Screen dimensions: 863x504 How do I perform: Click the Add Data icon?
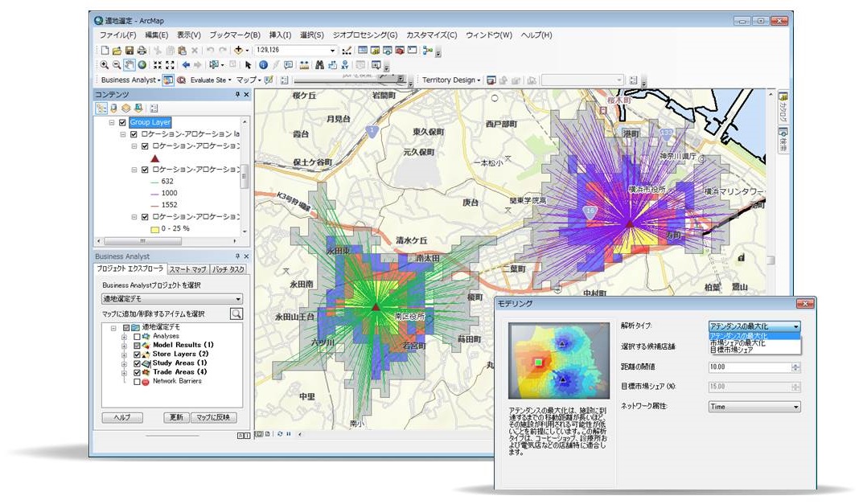[x=238, y=50]
